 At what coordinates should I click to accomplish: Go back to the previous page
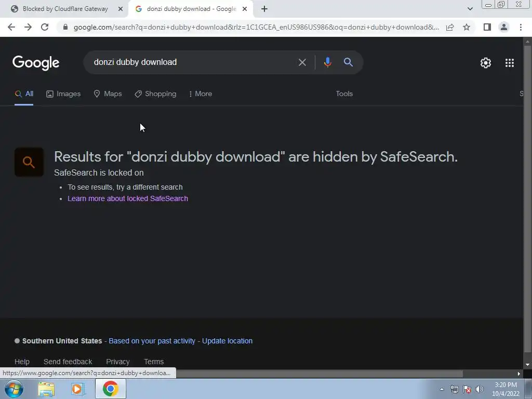tap(11, 27)
